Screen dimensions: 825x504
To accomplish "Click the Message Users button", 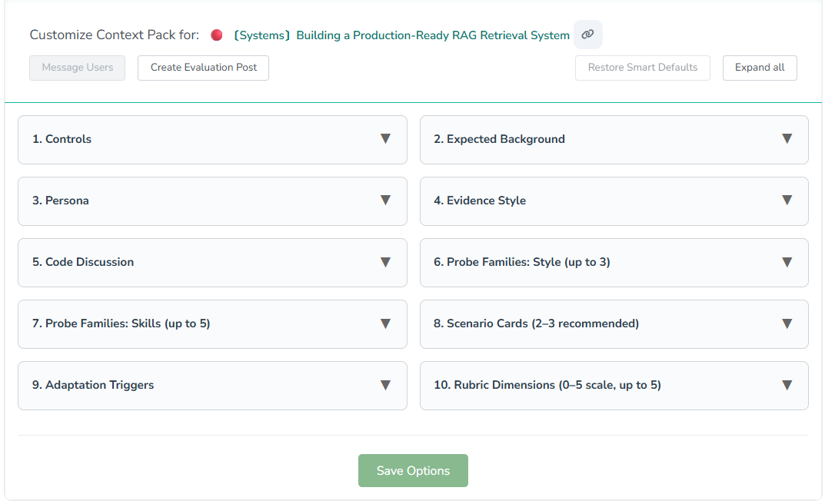I will coord(78,68).
